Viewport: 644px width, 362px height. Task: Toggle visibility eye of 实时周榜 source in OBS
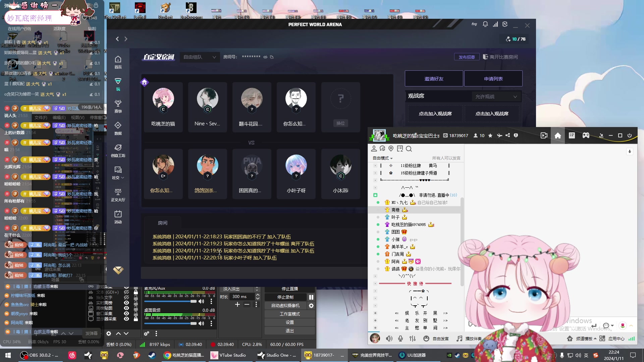[126, 303]
